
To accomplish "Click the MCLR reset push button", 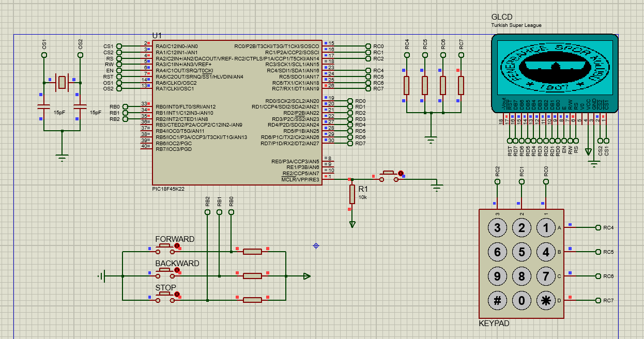I will [390, 176].
